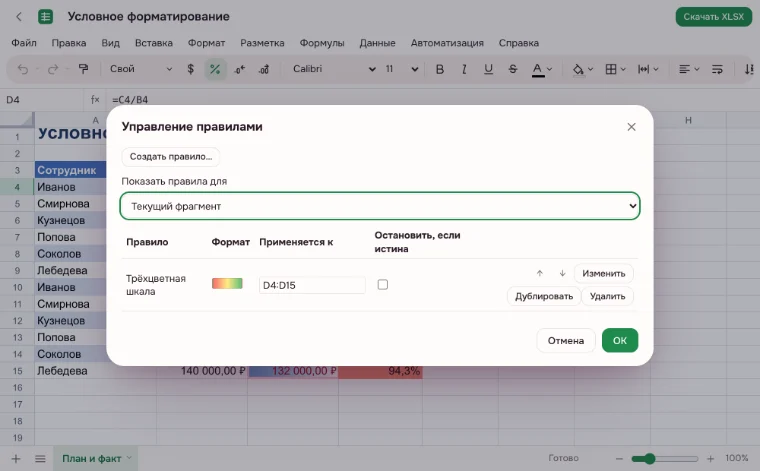Go back using the left chevron arrow

click(x=19, y=17)
